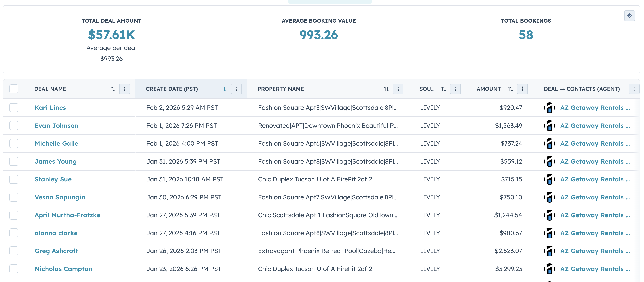Click the descending sort arrow on Create Date
Screen dimensions: 644x282
point(224,89)
